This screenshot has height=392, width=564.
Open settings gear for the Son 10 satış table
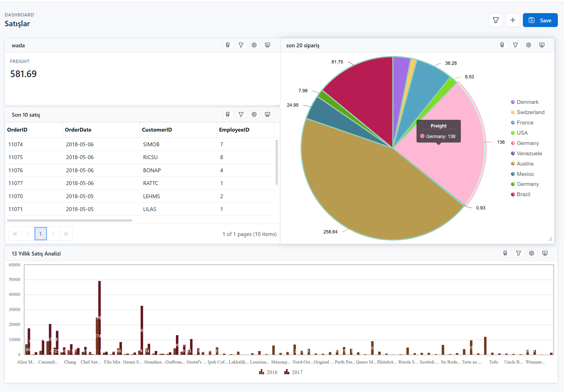pos(254,114)
